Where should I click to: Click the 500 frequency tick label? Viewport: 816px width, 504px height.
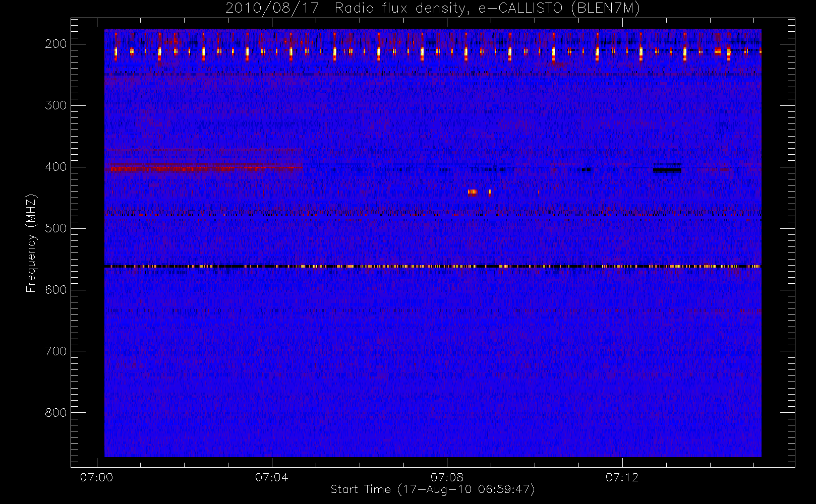pos(56,228)
